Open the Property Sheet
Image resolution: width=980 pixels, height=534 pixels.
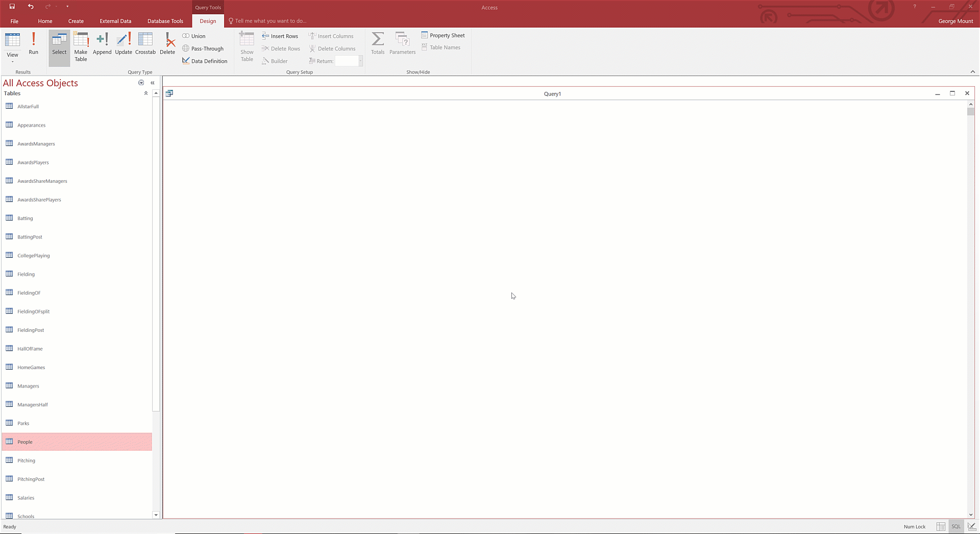(x=443, y=35)
